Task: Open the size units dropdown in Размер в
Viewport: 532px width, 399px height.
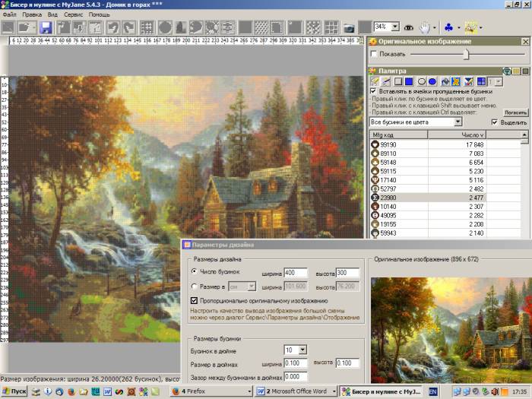Action: pyautogui.click(x=252, y=287)
